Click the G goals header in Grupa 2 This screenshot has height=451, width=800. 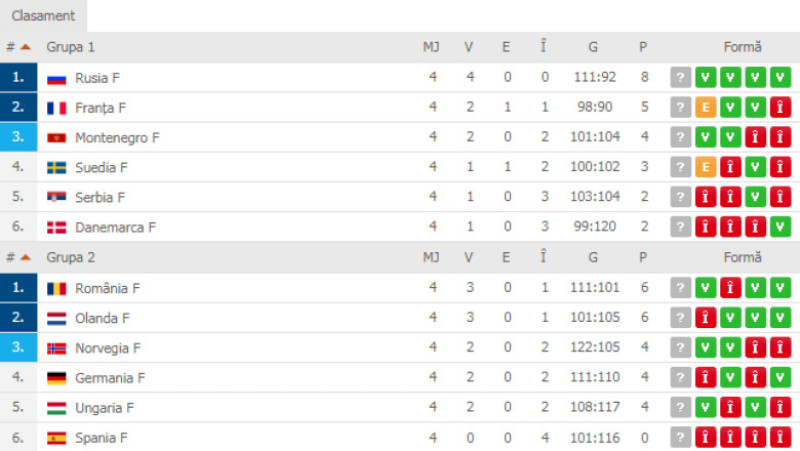click(x=593, y=258)
